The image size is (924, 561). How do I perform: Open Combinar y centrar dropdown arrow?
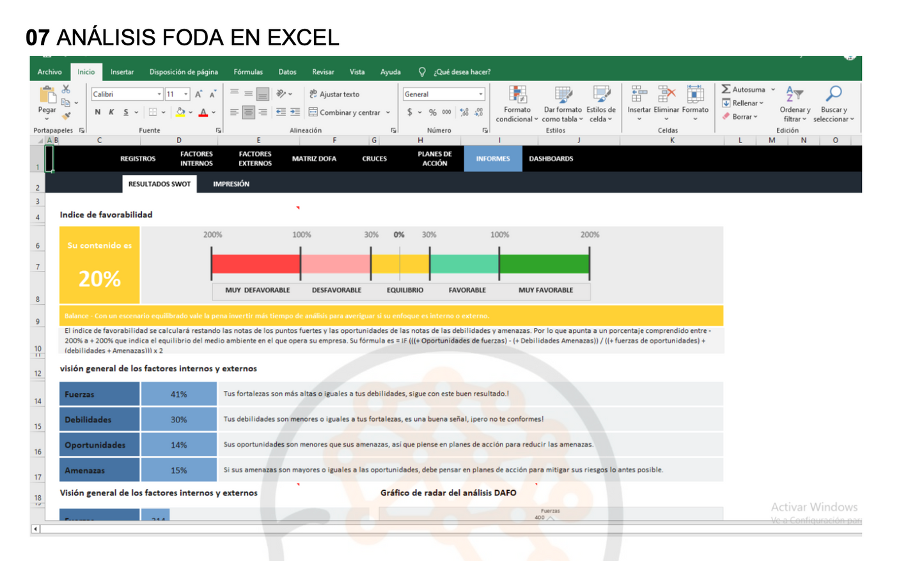click(x=388, y=112)
